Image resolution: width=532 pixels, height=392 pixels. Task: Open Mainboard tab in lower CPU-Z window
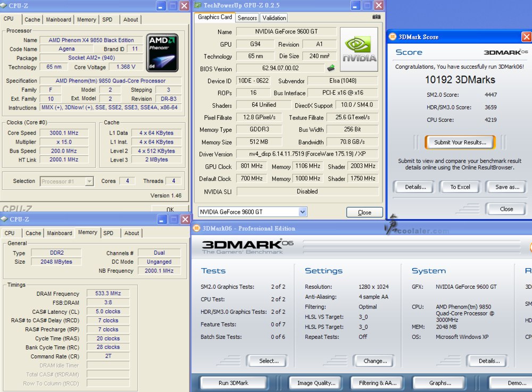[x=60, y=233]
